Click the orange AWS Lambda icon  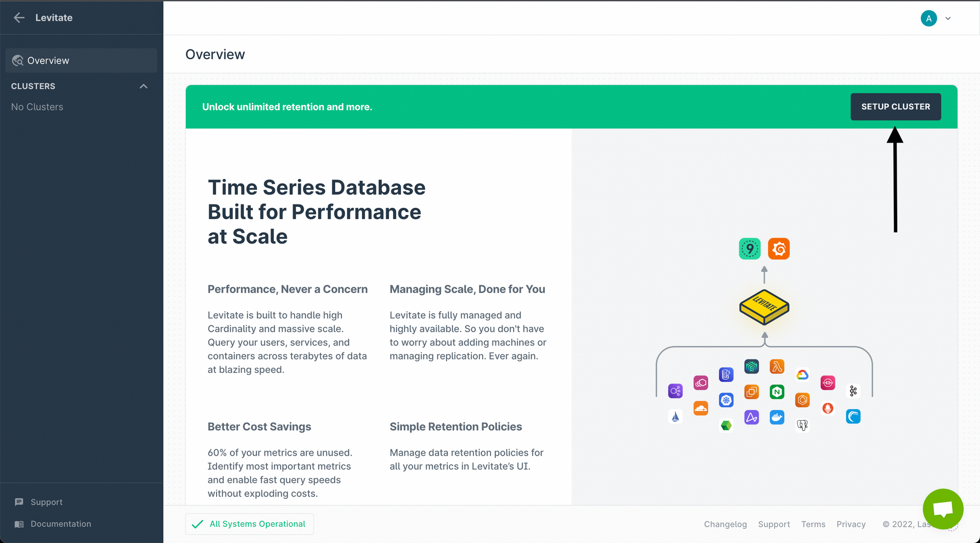pos(777,367)
